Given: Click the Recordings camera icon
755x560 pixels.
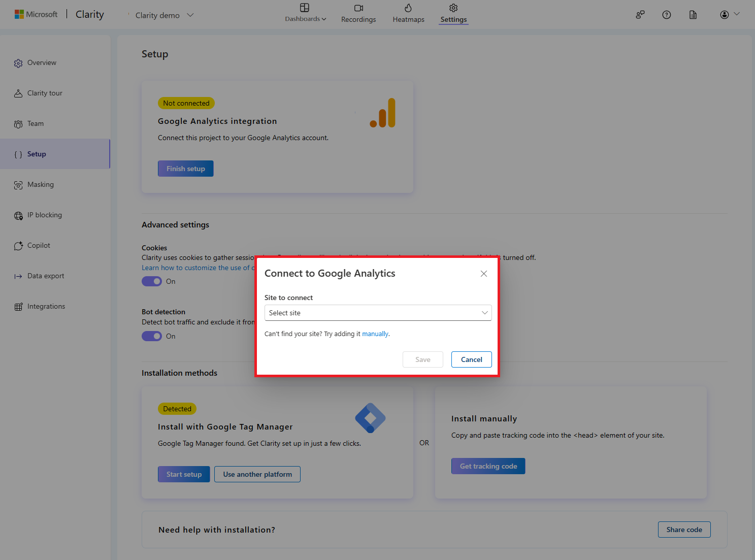Looking at the screenshot, I should click(358, 8).
